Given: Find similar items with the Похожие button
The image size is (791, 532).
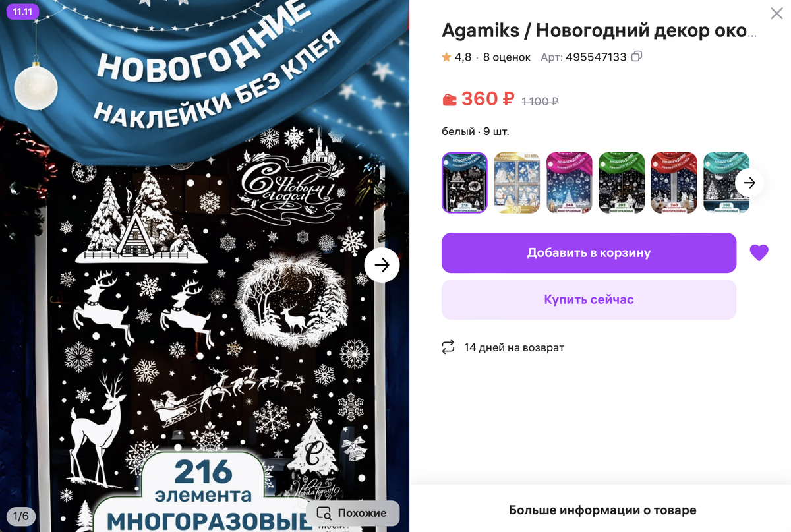Looking at the screenshot, I should [353, 513].
